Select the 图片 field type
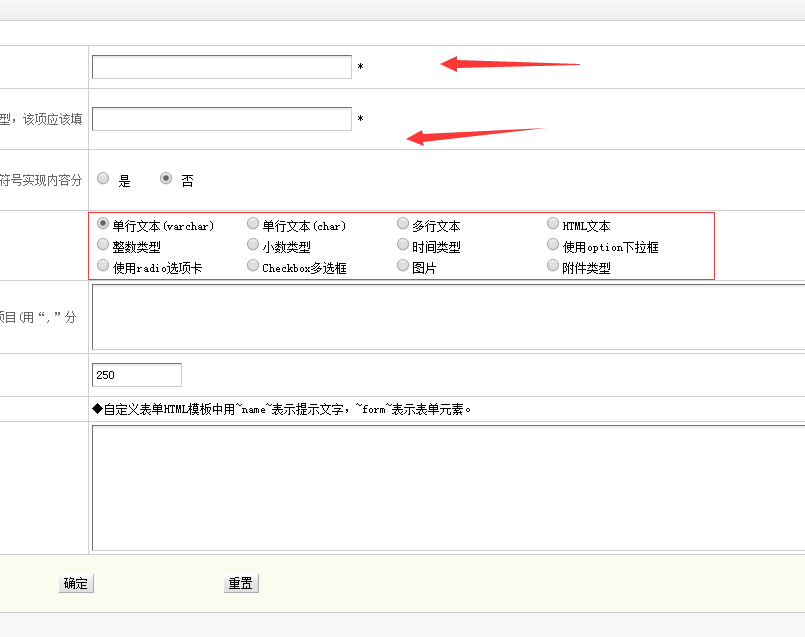Screen dimensions: 805x637 [403, 266]
